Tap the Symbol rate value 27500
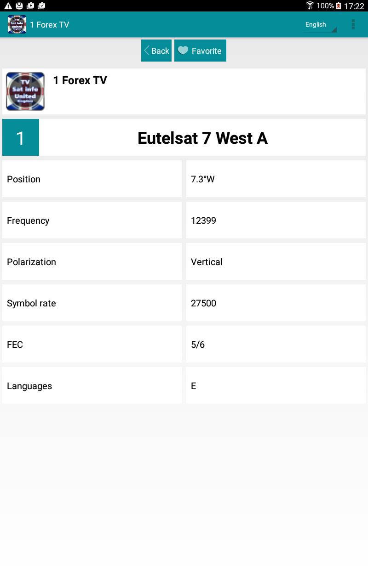Viewport: 368px width, 588px height. click(x=203, y=303)
